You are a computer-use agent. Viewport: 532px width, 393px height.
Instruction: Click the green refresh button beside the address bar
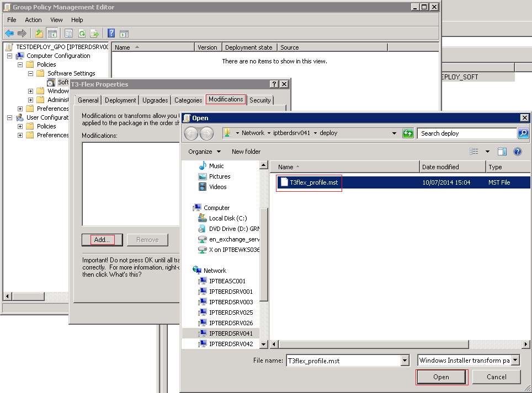408,133
